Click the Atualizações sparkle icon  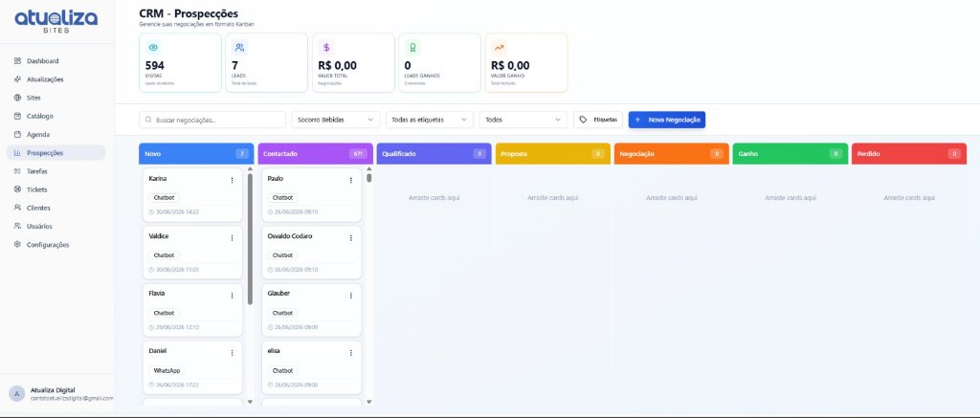[x=17, y=79]
